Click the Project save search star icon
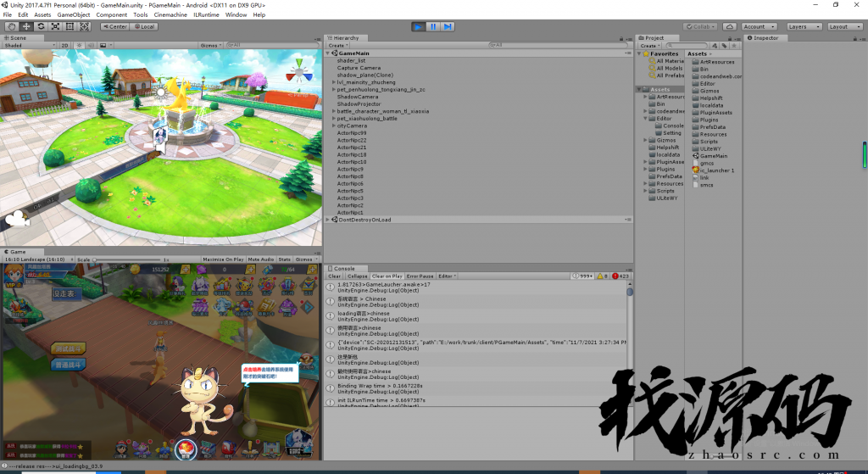Image resolution: width=868 pixels, height=474 pixels. [734, 46]
